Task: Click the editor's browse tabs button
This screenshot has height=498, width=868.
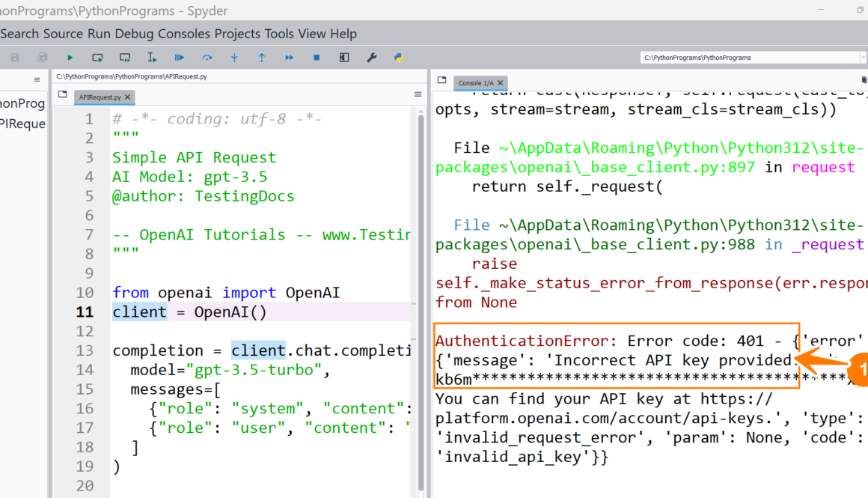Action: 63,95
